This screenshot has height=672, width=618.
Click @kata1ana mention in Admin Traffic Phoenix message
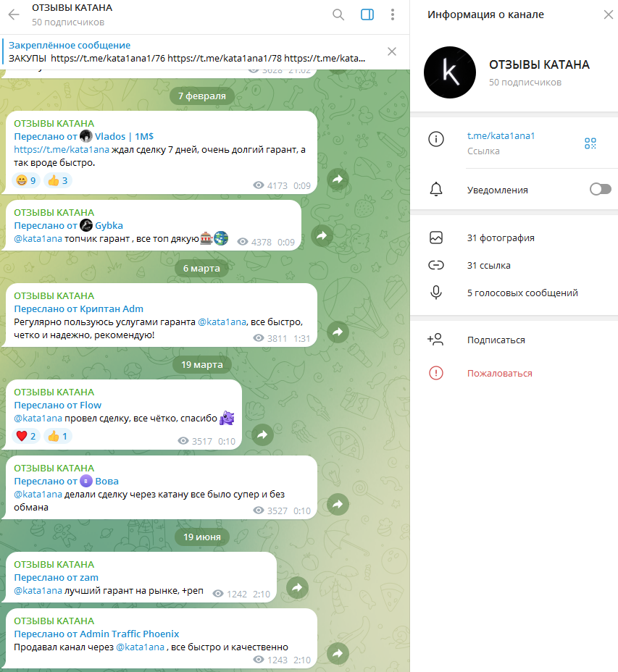point(141,647)
